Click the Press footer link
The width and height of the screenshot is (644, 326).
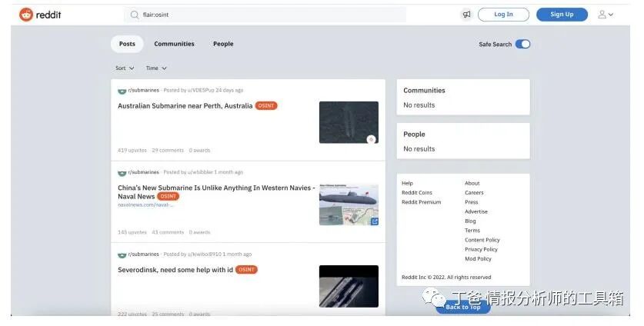pos(472,202)
